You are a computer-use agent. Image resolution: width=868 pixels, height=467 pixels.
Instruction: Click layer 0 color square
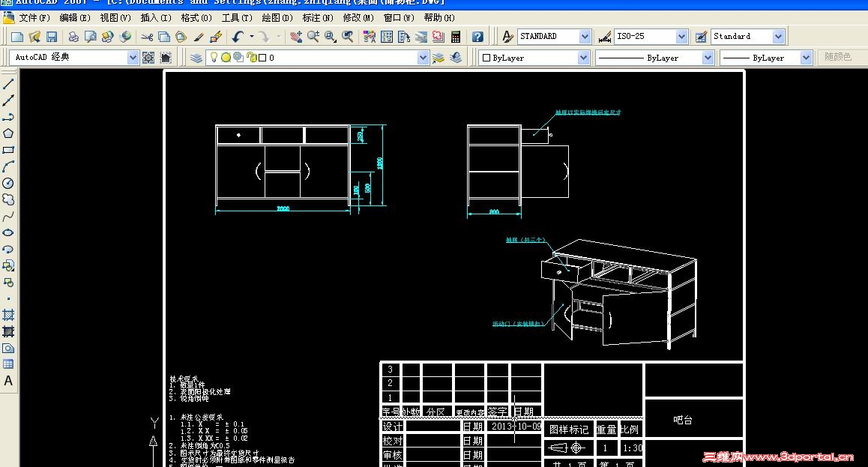tap(262, 58)
